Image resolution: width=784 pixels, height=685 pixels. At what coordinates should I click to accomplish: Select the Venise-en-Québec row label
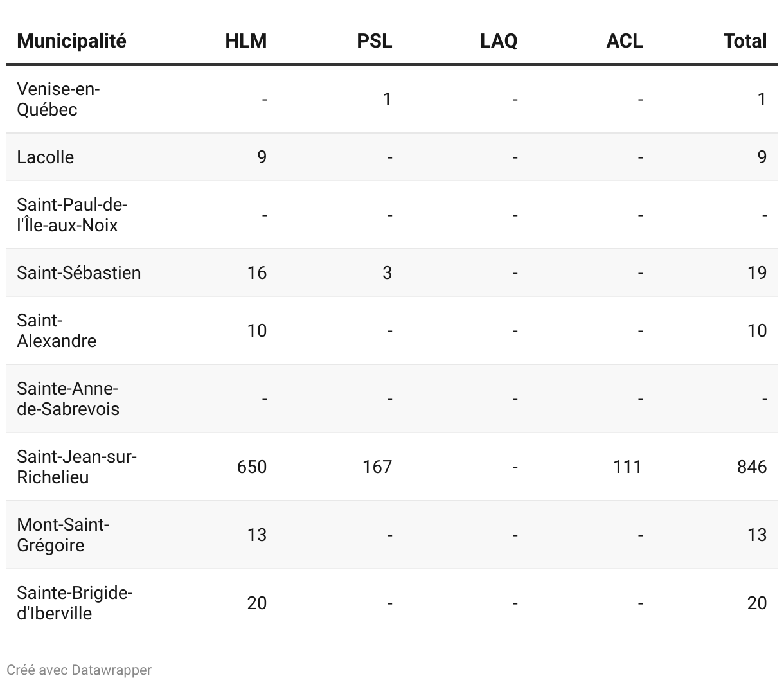coord(58,99)
